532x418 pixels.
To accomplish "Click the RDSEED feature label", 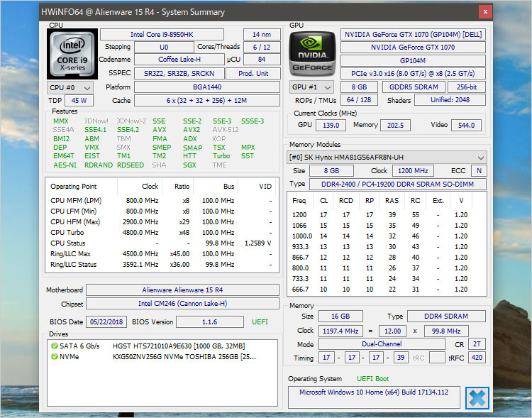I will [131, 165].
